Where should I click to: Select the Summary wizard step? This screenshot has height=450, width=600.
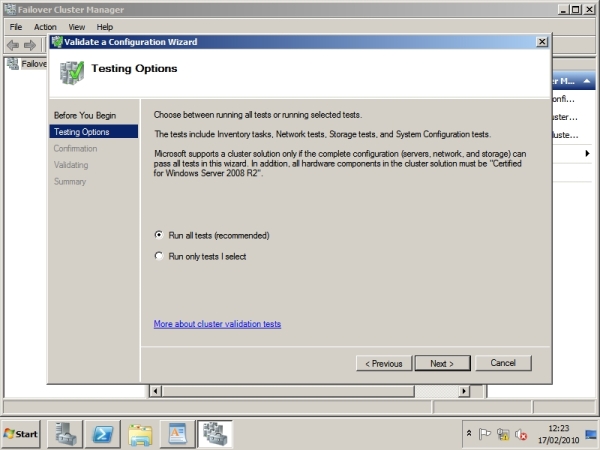pyautogui.click(x=70, y=181)
